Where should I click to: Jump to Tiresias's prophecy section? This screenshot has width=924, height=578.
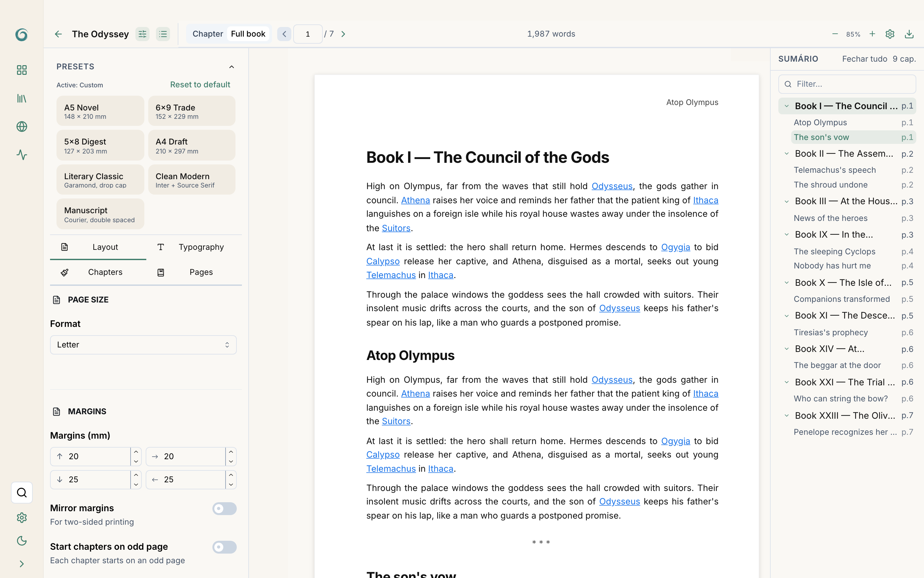pyautogui.click(x=853, y=333)
